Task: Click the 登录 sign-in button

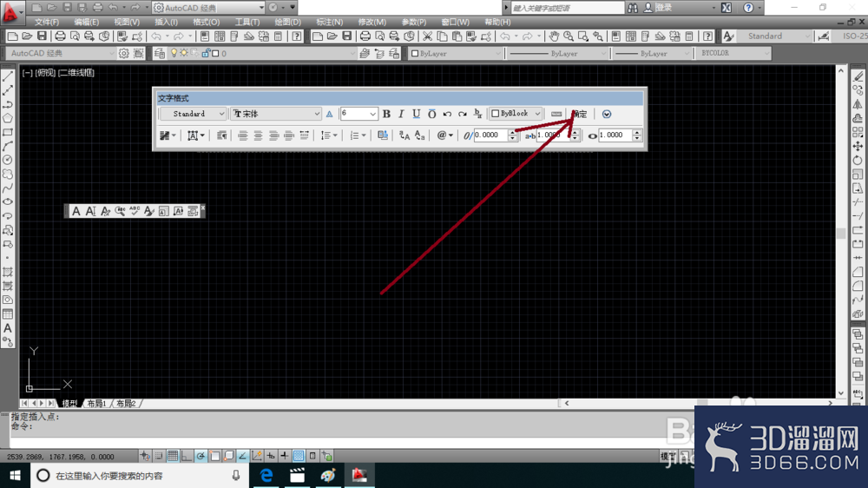Action: [x=658, y=8]
